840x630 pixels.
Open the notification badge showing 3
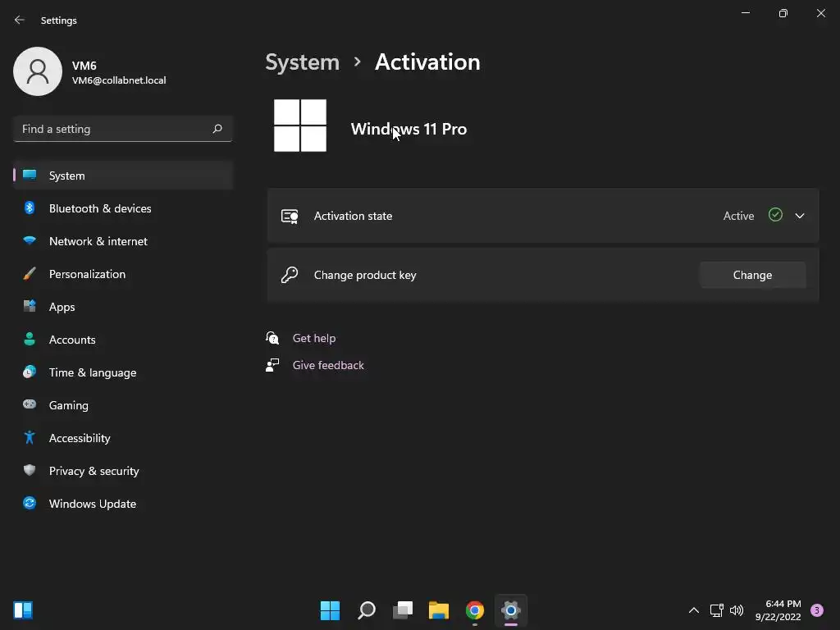coord(817,610)
